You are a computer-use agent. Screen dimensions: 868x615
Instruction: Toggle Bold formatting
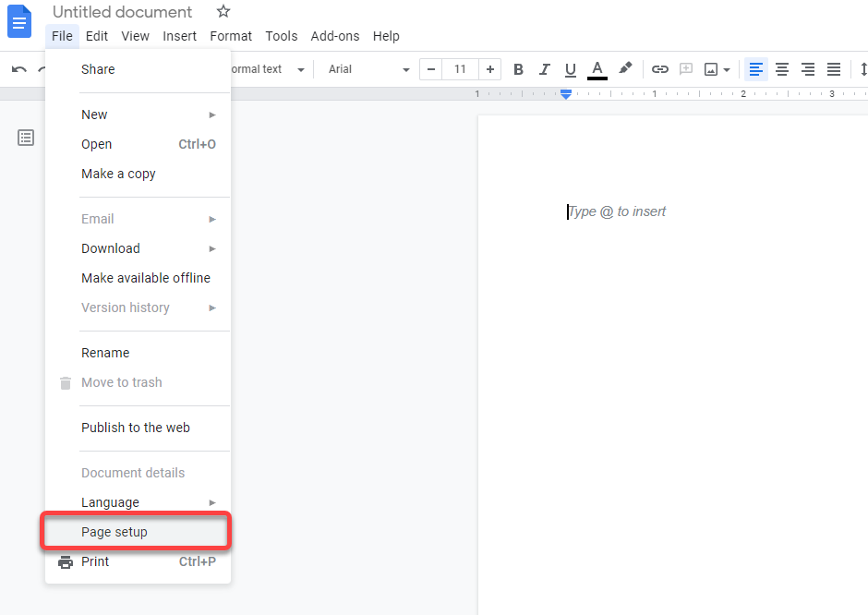(518, 69)
